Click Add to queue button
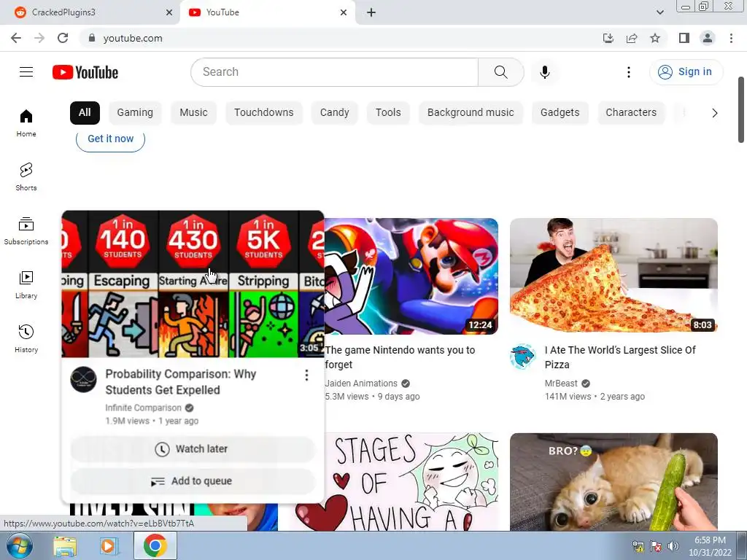Viewport: 747px width, 560px height. (193, 481)
